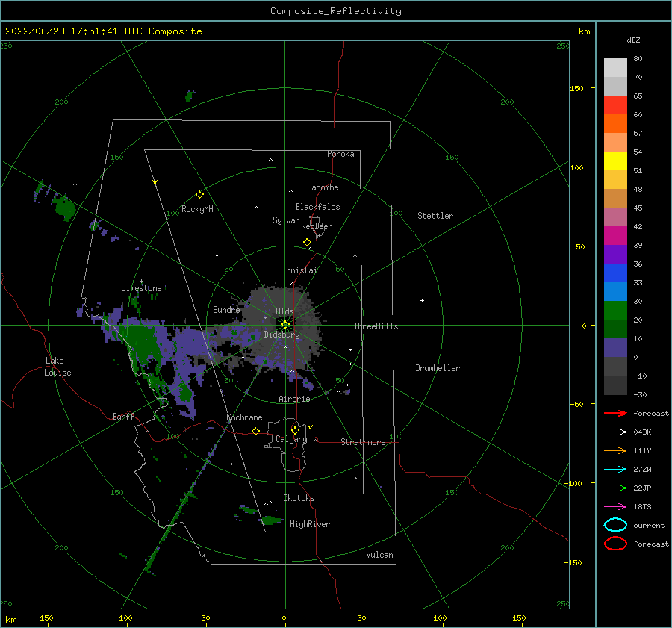Screen dimensions: 672x628
Task: Click the white plus marker north of Drumheller
Action: (x=422, y=300)
